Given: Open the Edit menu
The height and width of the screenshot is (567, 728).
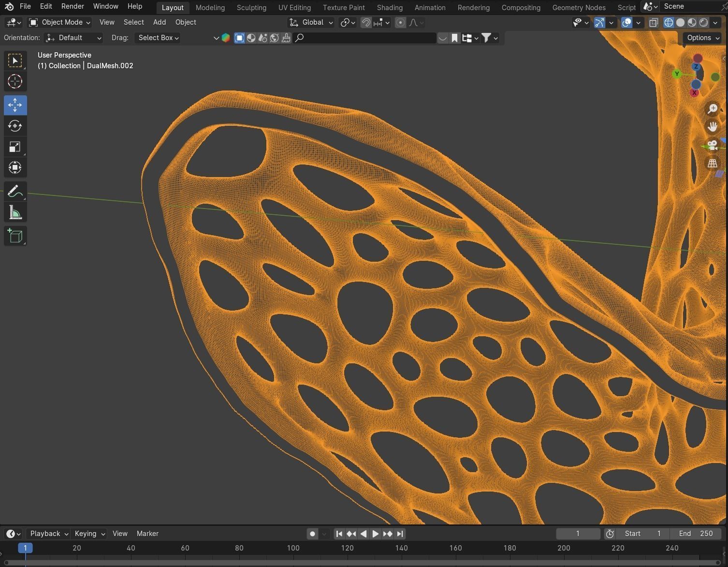Looking at the screenshot, I should pos(46,6).
